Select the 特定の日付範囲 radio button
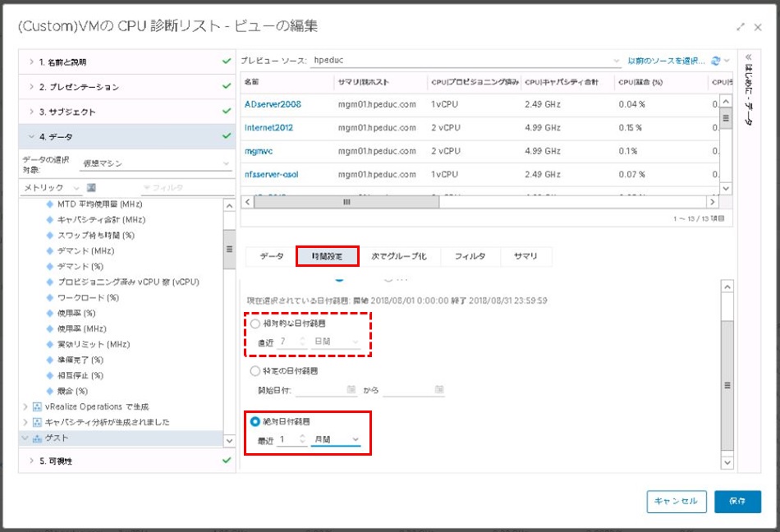This screenshot has height=532, width=780. [255, 370]
